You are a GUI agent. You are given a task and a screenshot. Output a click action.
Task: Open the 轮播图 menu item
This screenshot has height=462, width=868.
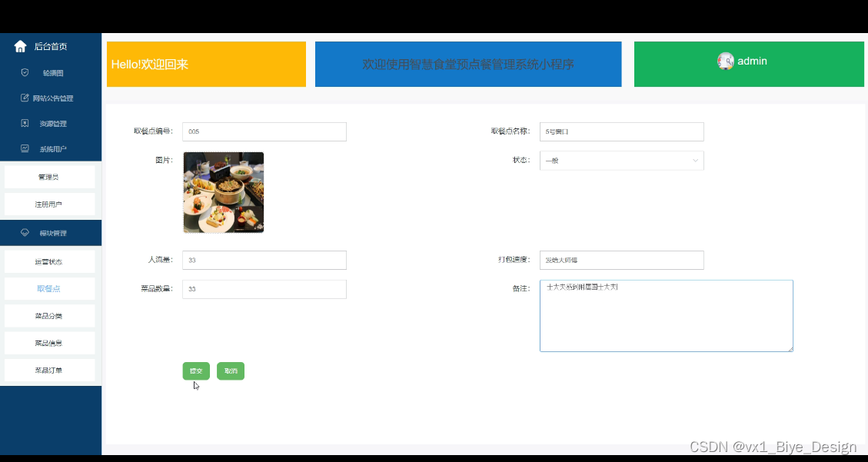click(51, 72)
